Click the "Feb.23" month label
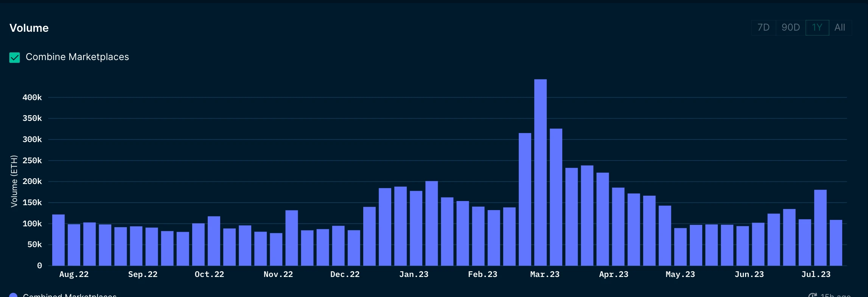Image resolution: width=868 pixels, height=297 pixels. pyautogui.click(x=482, y=274)
